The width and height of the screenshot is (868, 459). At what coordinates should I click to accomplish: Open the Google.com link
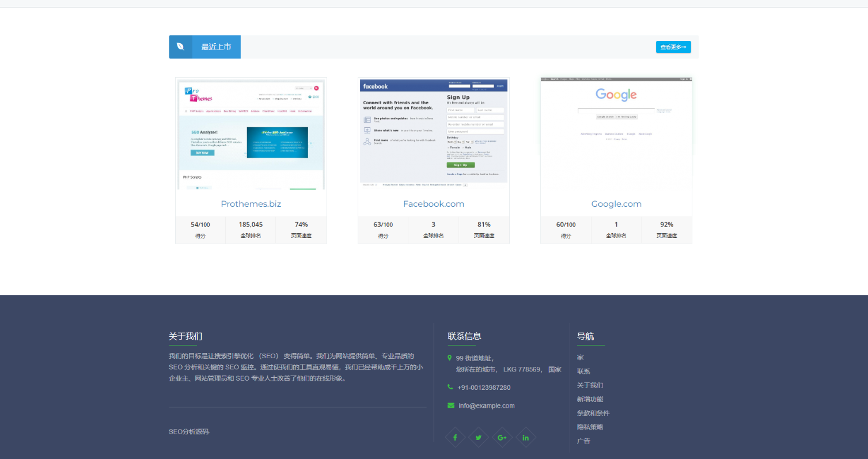click(616, 204)
